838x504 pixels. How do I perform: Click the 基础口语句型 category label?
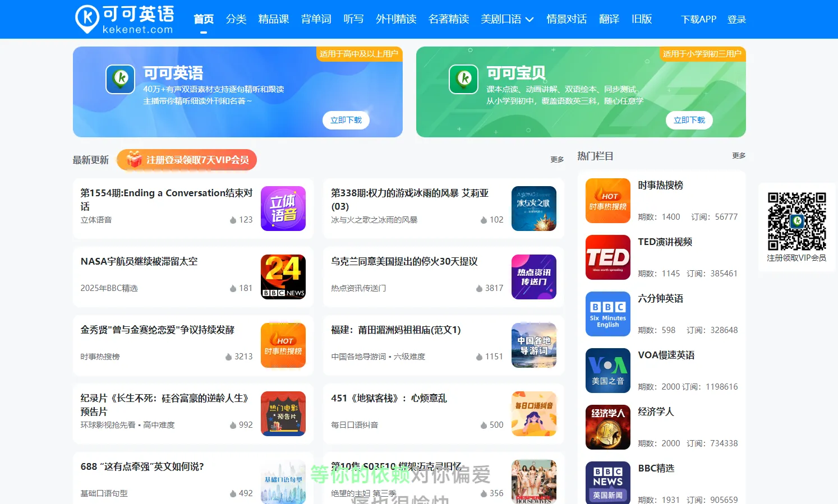tap(104, 493)
